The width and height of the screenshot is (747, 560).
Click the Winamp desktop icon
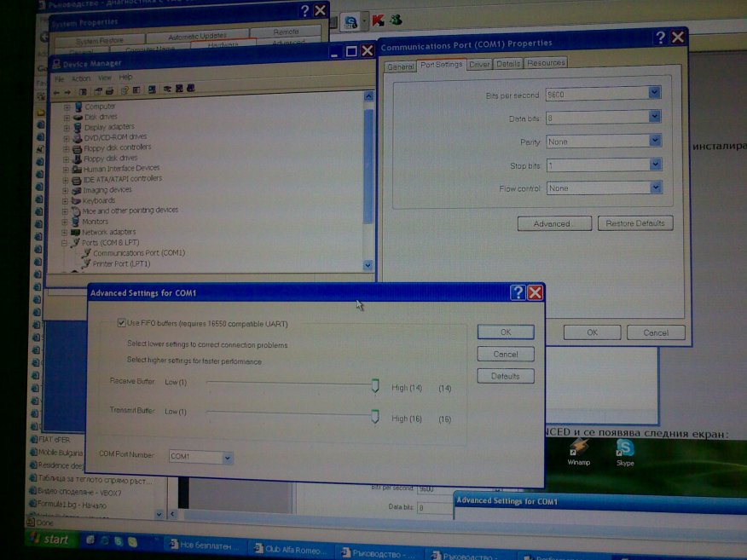pyautogui.click(x=579, y=448)
